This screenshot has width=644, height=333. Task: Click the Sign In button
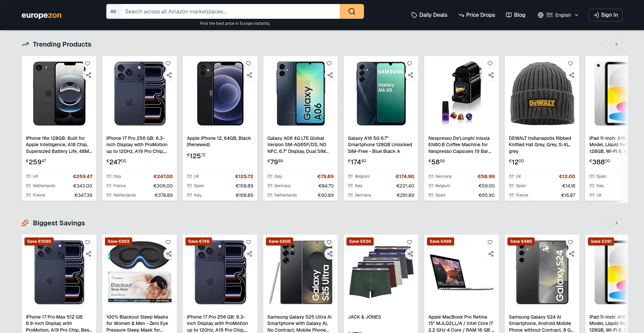[x=605, y=15]
